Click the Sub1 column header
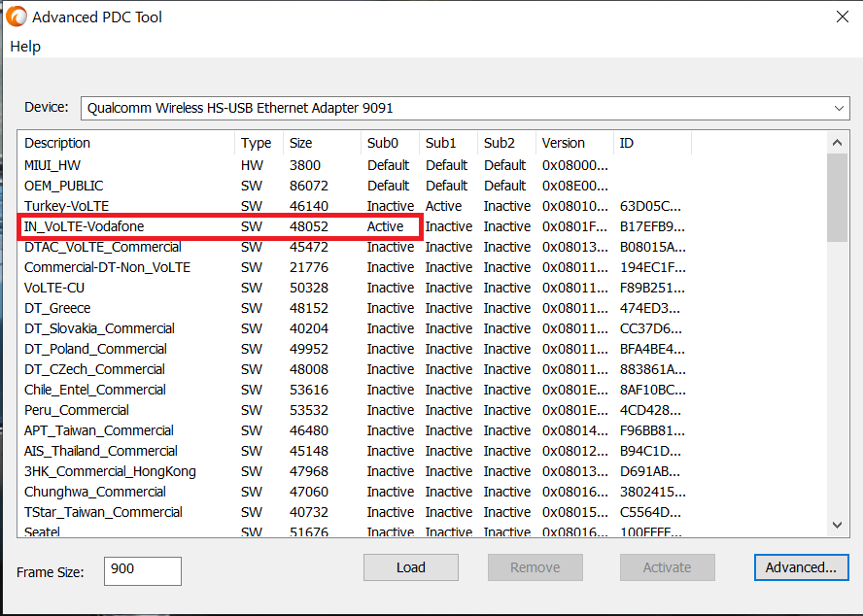Image resolution: width=863 pixels, height=616 pixels. [449, 143]
